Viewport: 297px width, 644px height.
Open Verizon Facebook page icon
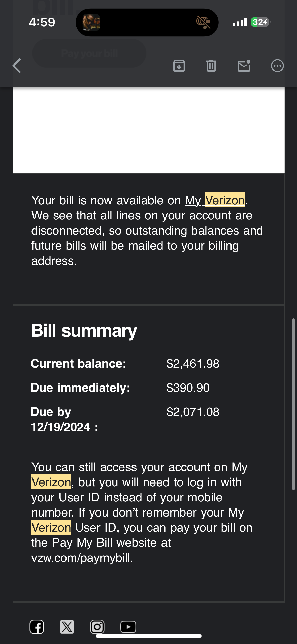(x=37, y=627)
